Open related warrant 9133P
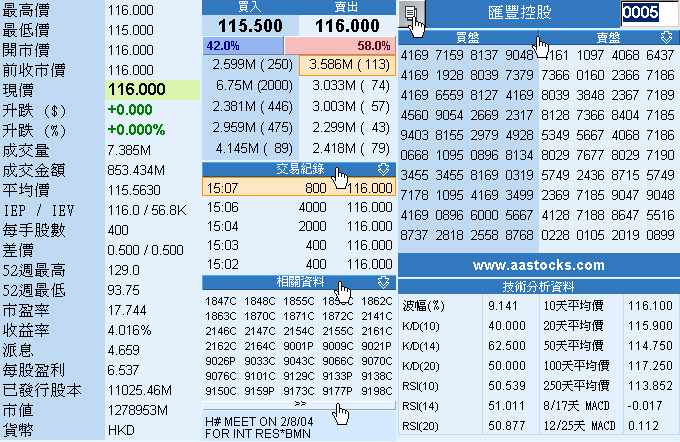The width and height of the screenshot is (680, 442). (x=337, y=376)
